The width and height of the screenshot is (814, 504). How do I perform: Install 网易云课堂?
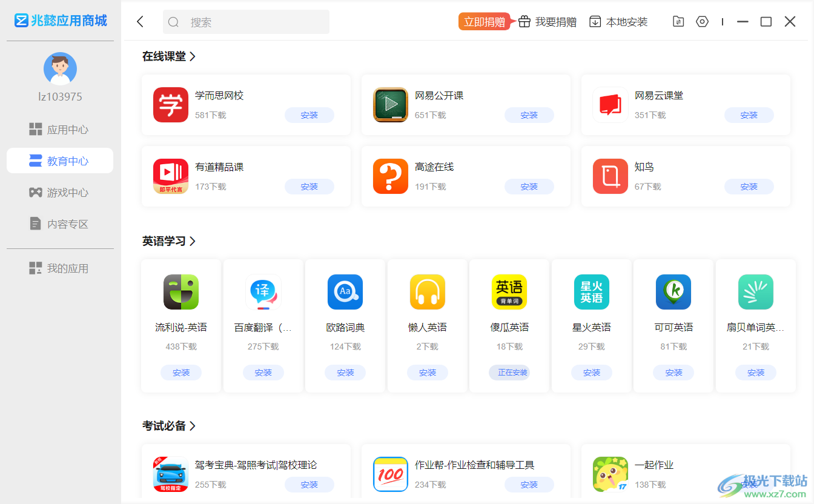pyautogui.click(x=749, y=115)
